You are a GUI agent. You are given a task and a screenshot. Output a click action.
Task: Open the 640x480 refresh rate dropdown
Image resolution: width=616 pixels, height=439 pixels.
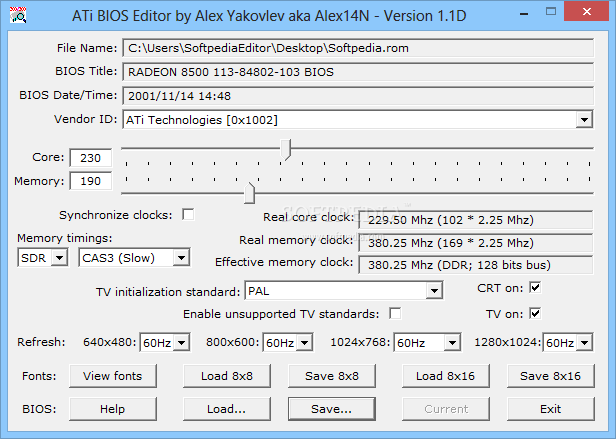[x=182, y=343]
